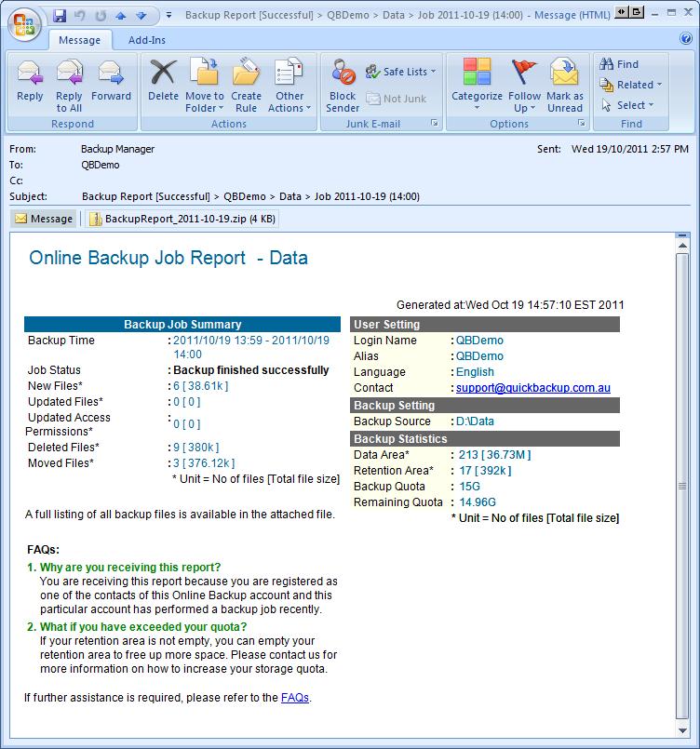The image size is (700, 749).
Task: Click support@quickbackup.com.au email link
Action: [x=532, y=388]
